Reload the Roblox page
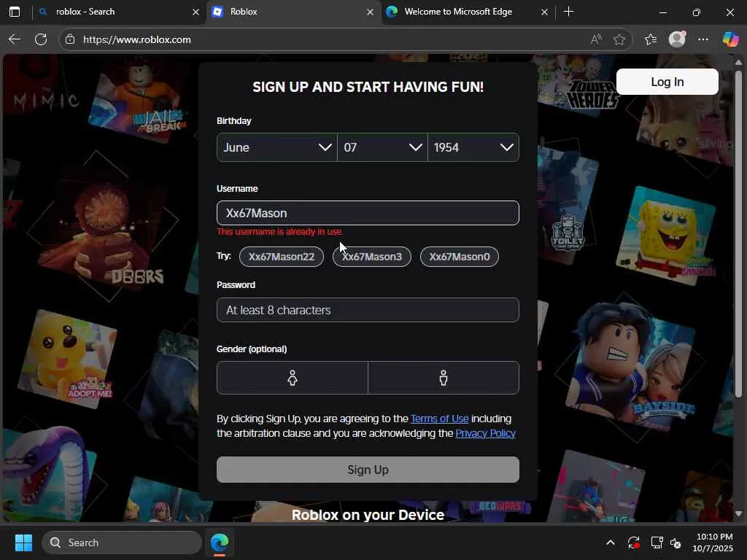The height and width of the screenshot is (560, 747). click(41, 39)
